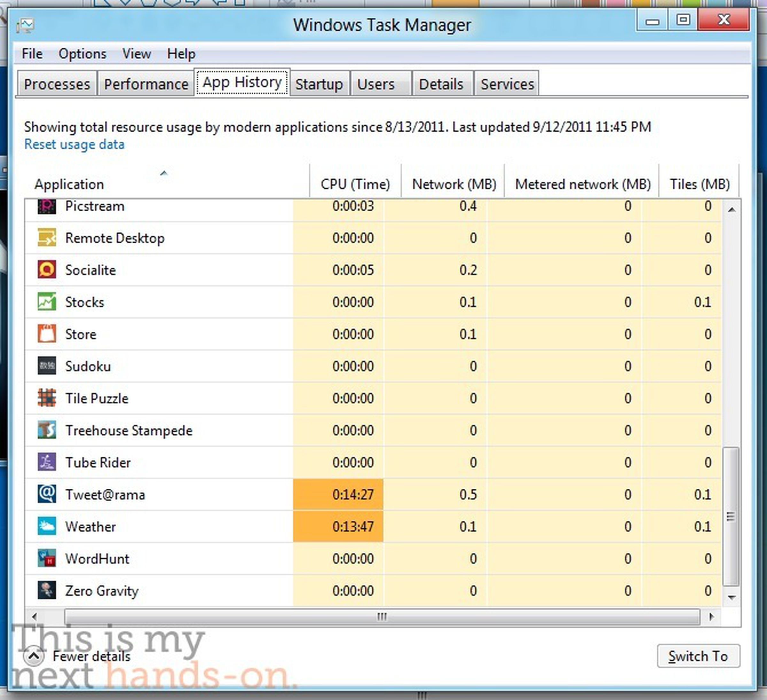Collapse view with Fewer details chevron
The height and width of the screenshot is (700, 767).
[34, 656]
